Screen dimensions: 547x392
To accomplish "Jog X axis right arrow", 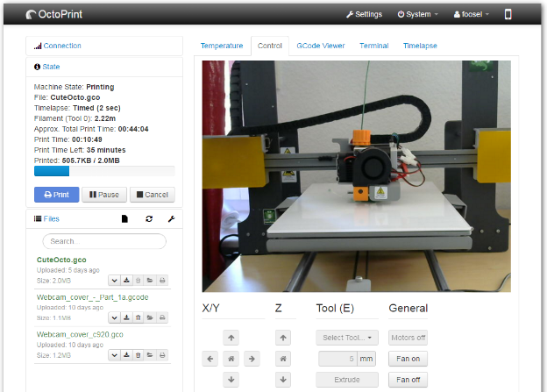I will (252, 359).
